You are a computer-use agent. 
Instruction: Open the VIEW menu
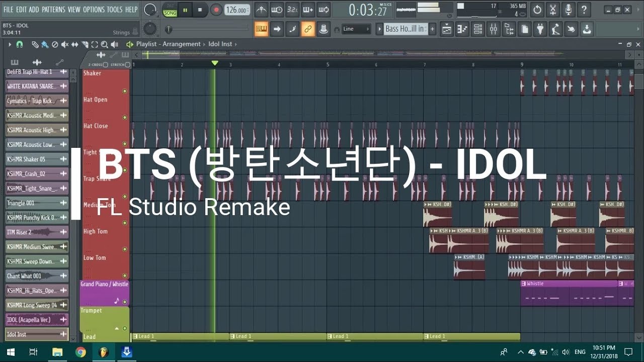(74, 10)
